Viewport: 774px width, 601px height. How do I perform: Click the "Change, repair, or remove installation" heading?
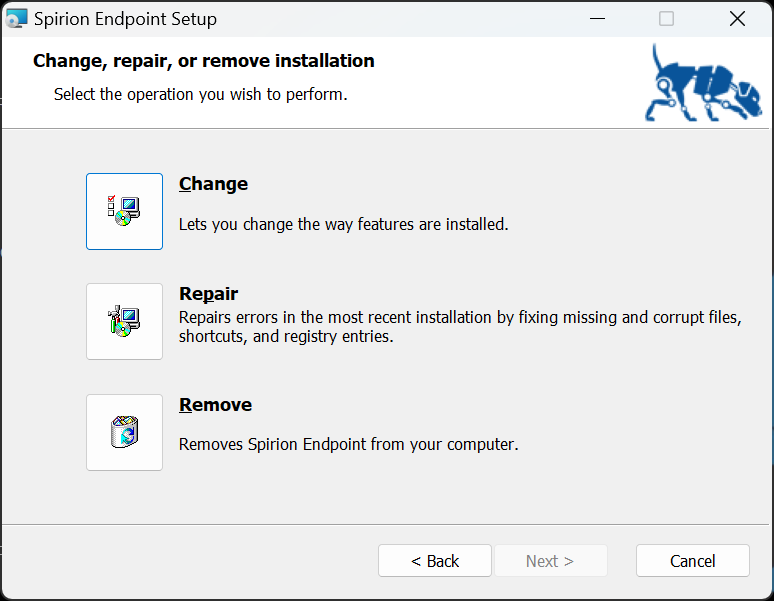pos(204,61)
